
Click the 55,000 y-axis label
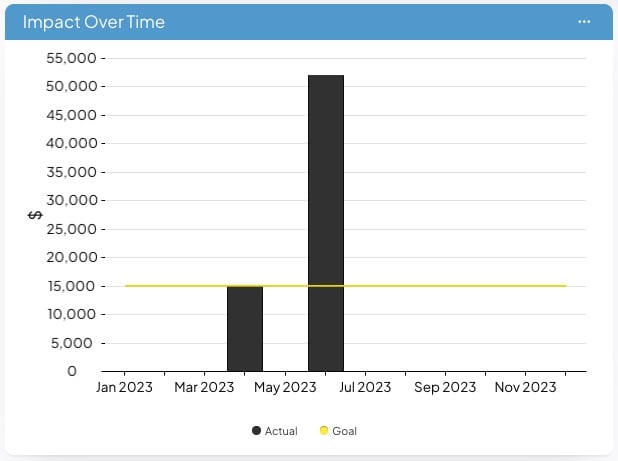(71, 58)
